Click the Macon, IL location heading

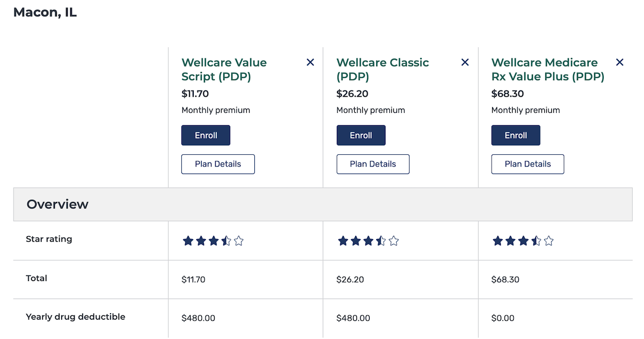pyautogui.click(x=45, y=13)
